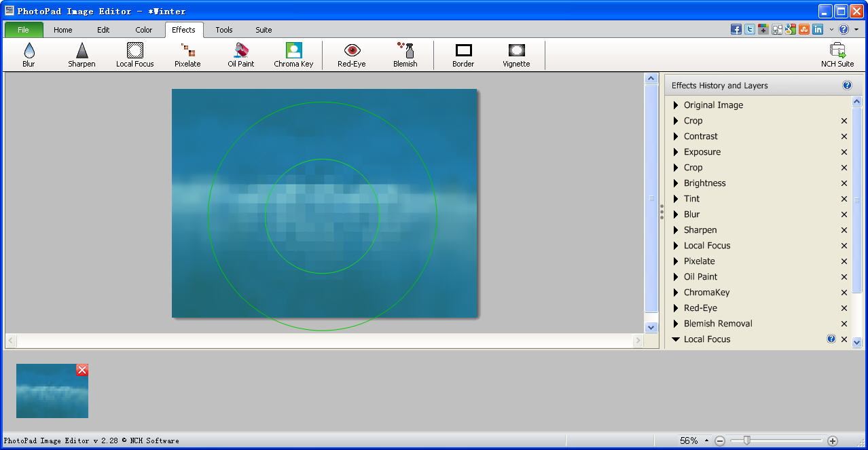Select the ChromaKey layer row
This screenshot has width=868, height=450.
coord(759,293)
